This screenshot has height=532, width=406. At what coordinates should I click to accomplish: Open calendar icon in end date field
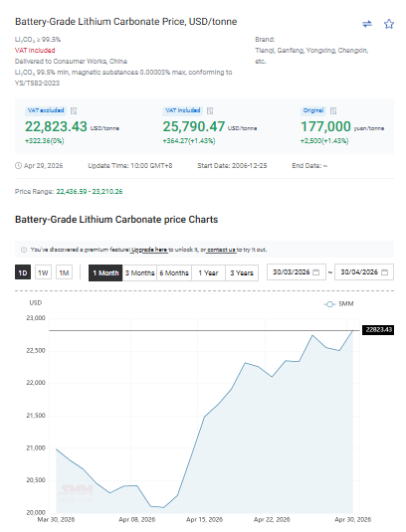pos(384,272)
